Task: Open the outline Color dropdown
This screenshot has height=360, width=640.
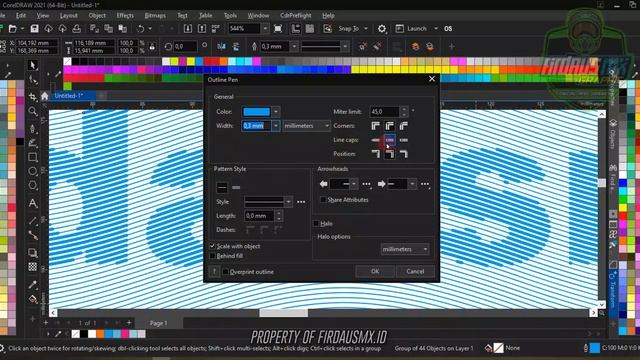Action: pyautogui.click(x=276, y=112)
